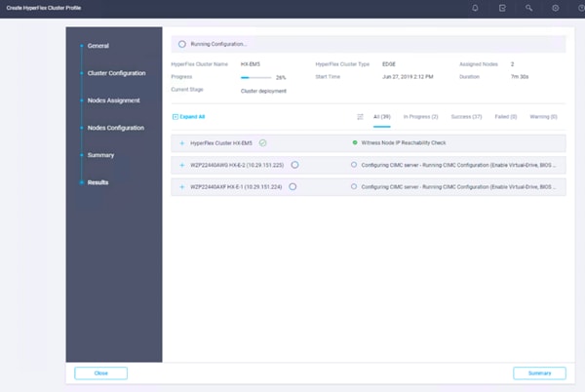Screen dimensions: 585x392
Task: Switch to Failed (0) tab
Action: (505, 117)
